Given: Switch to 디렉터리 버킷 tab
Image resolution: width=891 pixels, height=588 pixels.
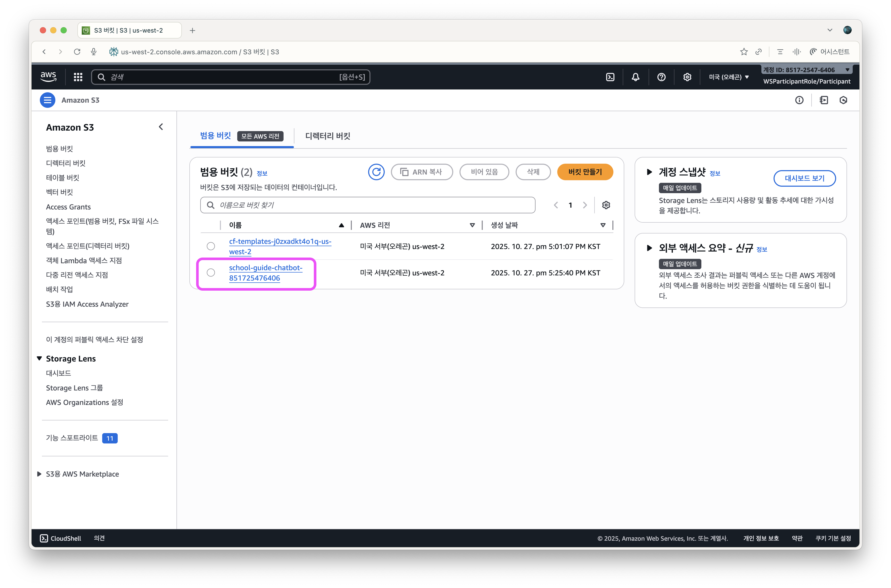Looking at the screenshot, I should [x=328, y=136].
